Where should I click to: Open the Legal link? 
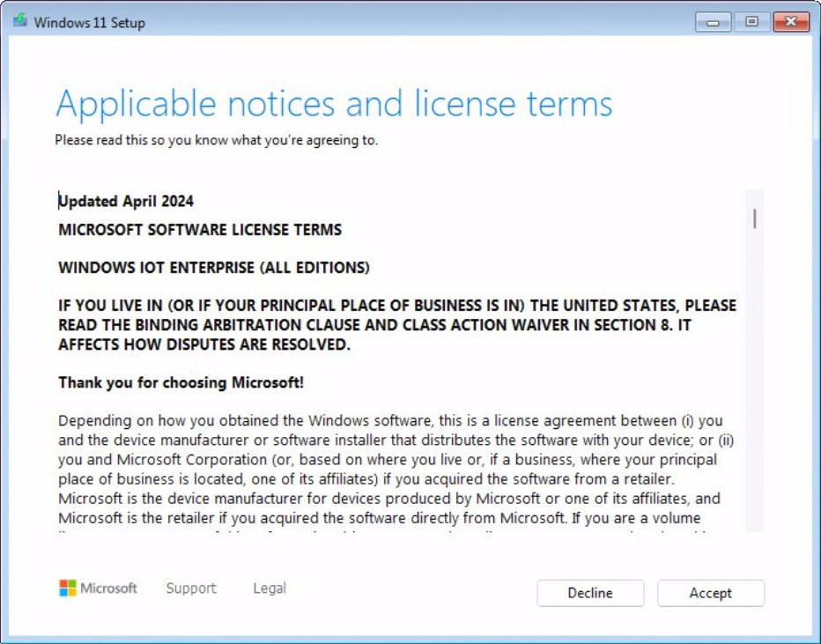tap(269, 588)
